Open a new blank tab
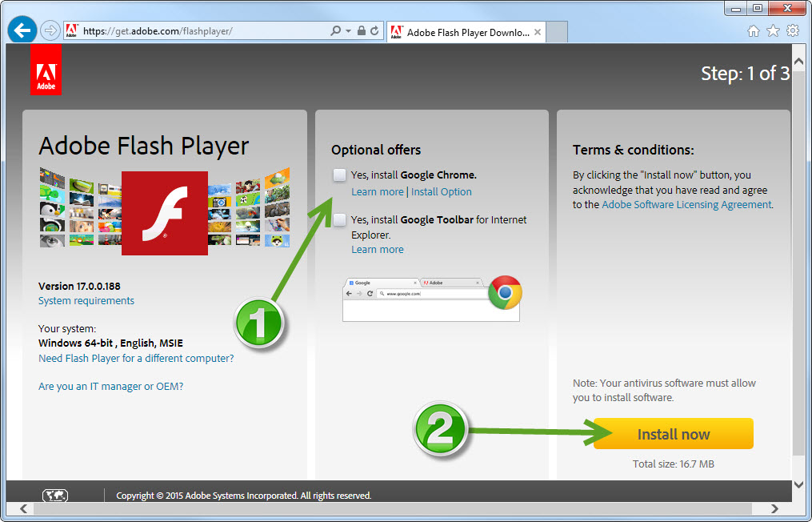 [558, 32]
